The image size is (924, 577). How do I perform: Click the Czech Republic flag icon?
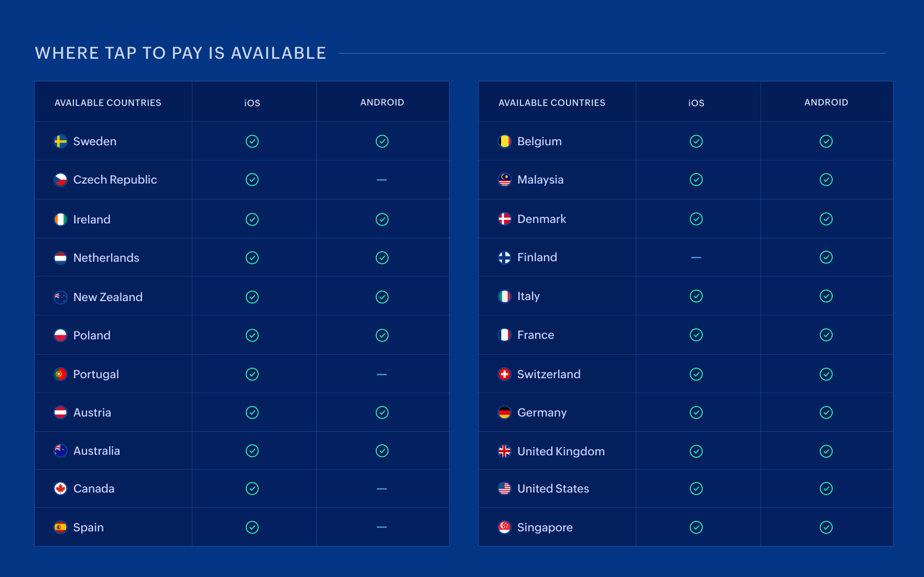(61, 180)
